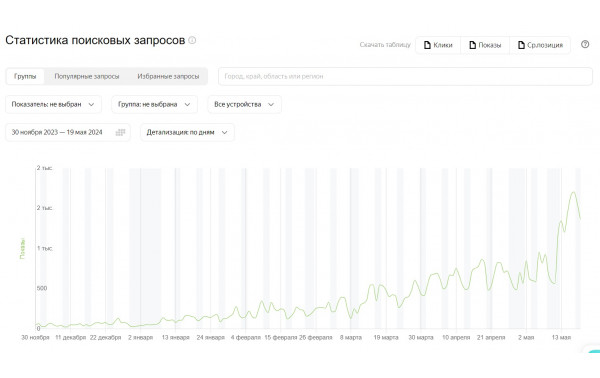Screen dimensions: 600x378
Task: Click the region search input field
Action: click(x=405, y=77)
